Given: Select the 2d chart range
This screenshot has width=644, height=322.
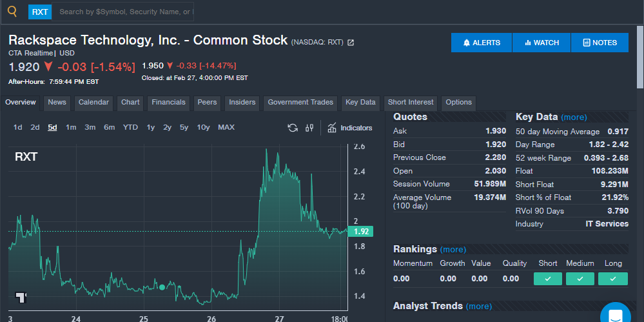Looking at the screenshot, I should pos(35,128).
